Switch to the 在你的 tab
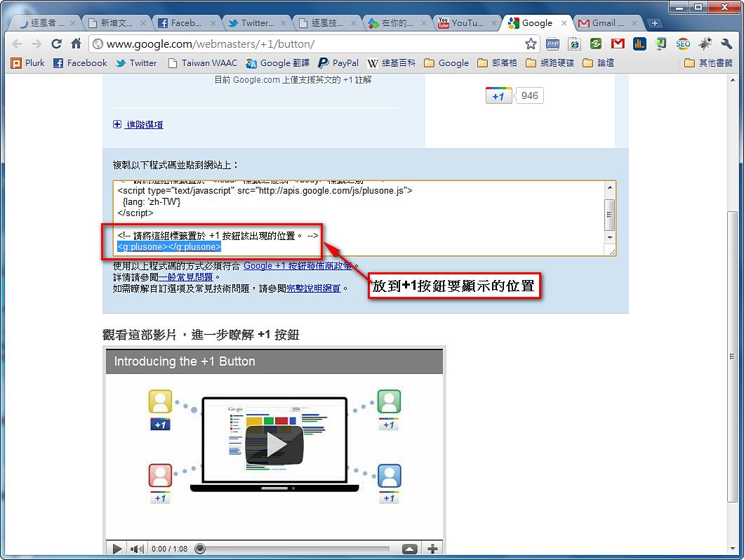744x560 pixels. coord(397,22)
